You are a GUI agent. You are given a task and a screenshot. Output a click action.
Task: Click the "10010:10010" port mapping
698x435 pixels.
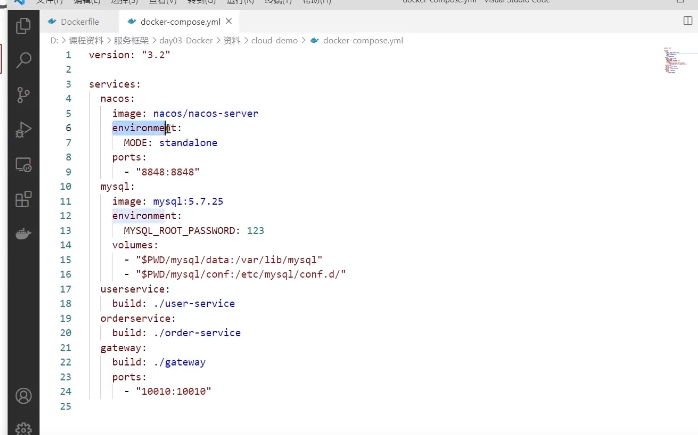[x=174, y=391]
